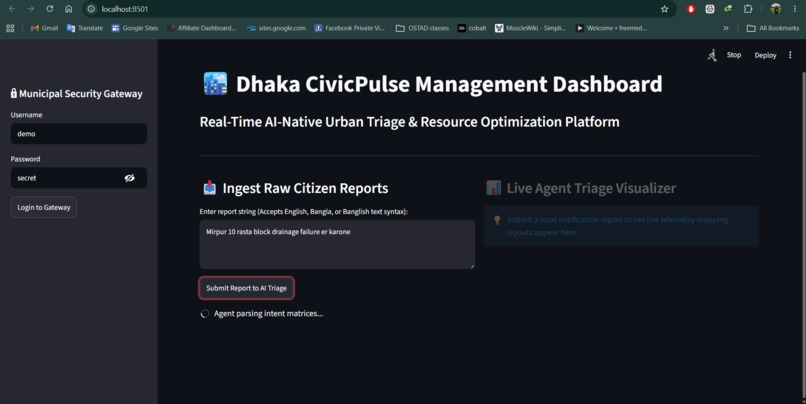Go back in browser history
This screenshot has width=806, height=404.
click(12, 9)
